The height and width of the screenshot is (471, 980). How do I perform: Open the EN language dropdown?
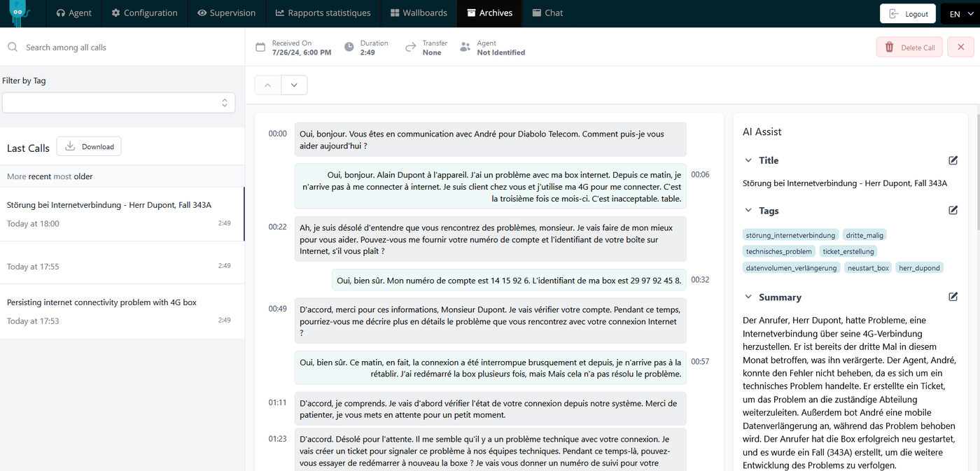960,14
